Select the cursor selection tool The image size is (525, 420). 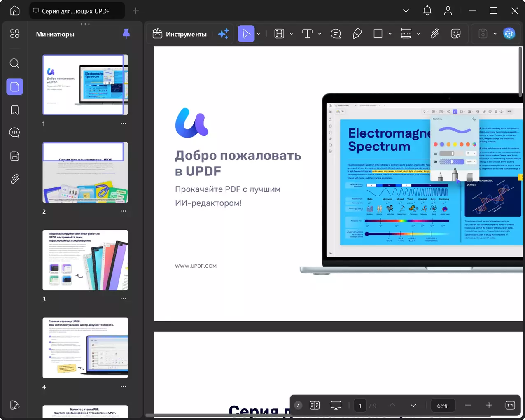coord(246,34)
